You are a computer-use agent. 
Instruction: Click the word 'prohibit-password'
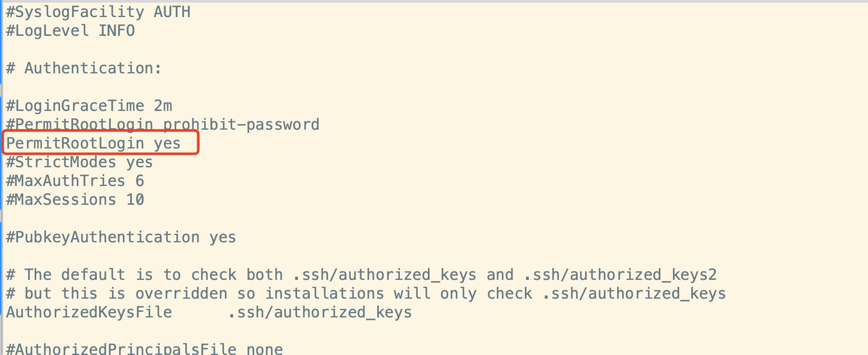point(241,125)
